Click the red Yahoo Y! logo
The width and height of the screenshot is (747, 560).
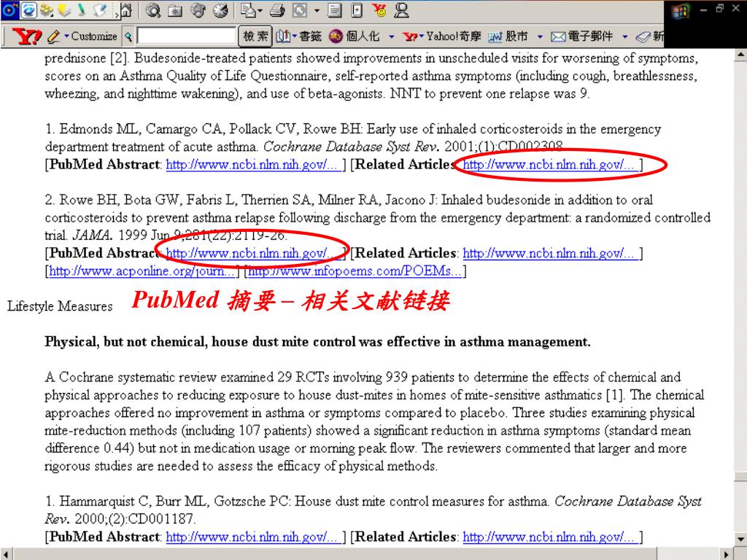pos(27,36)
